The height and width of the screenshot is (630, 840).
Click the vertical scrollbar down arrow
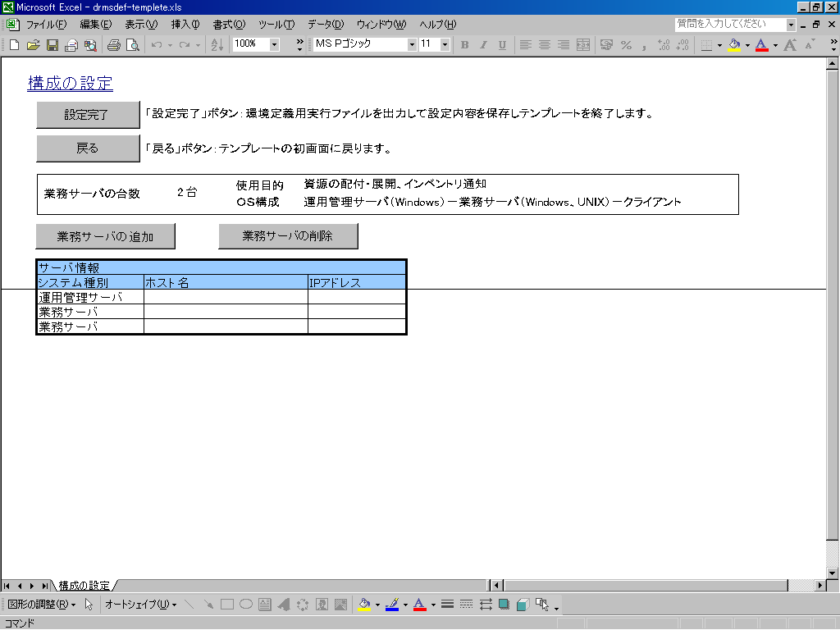coord(832,573)
